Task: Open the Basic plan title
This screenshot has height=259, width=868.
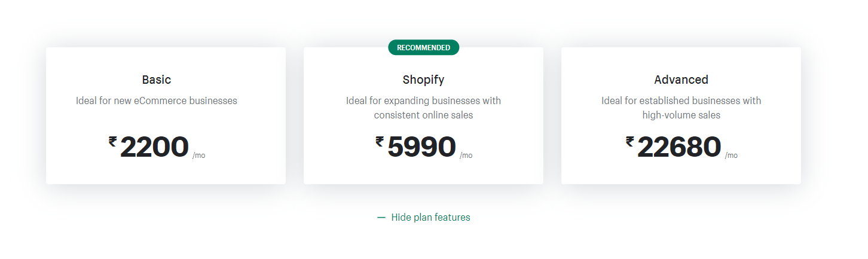Action: pos(157,80)
